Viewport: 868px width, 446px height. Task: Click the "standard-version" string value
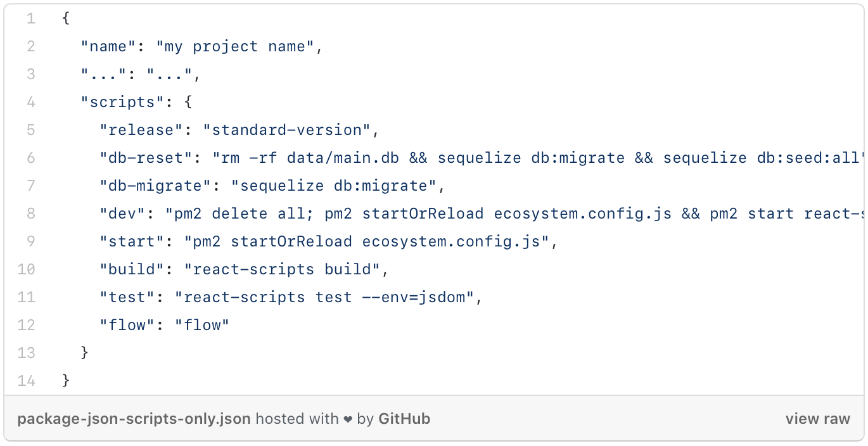[286, 130]
